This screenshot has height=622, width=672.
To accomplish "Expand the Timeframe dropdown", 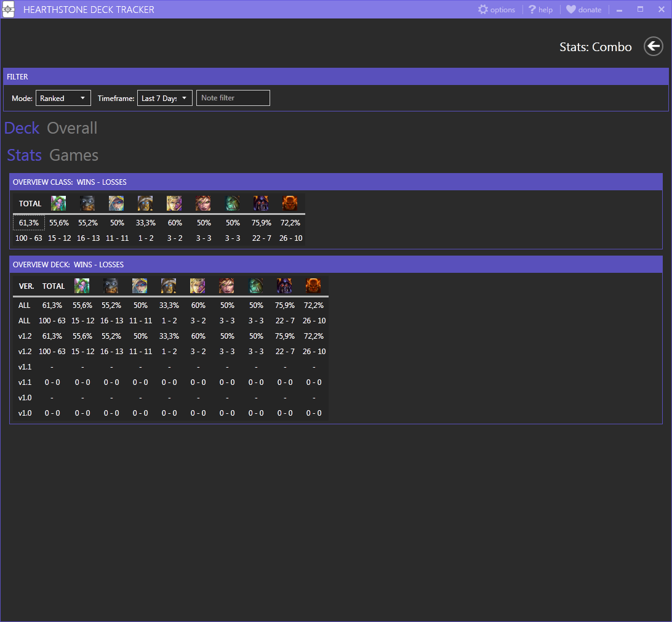I will point(164,98).
